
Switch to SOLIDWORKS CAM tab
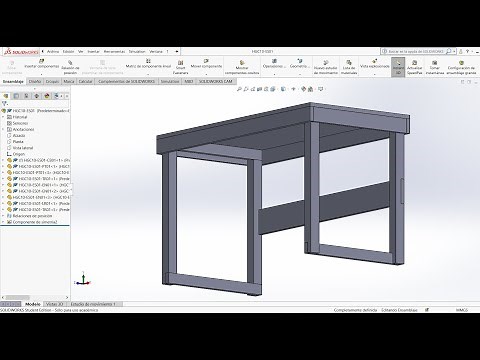tap(216, 81)
